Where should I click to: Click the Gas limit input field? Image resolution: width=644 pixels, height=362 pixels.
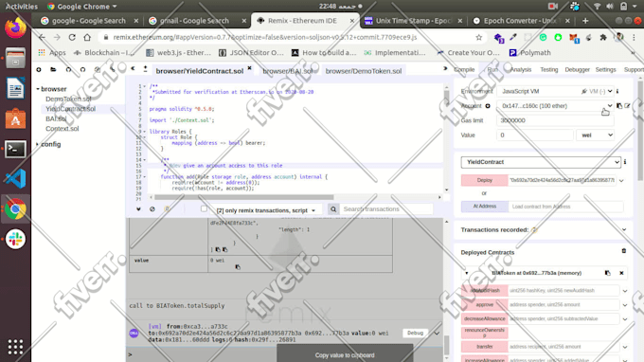point(555,120)
